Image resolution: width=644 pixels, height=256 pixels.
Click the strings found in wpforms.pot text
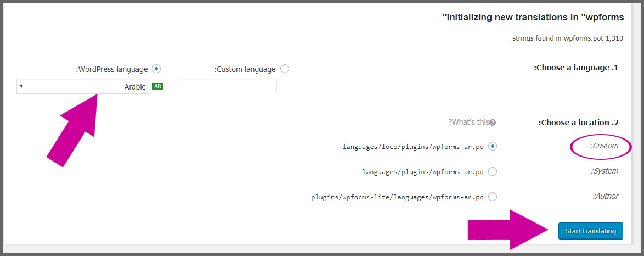568,38
